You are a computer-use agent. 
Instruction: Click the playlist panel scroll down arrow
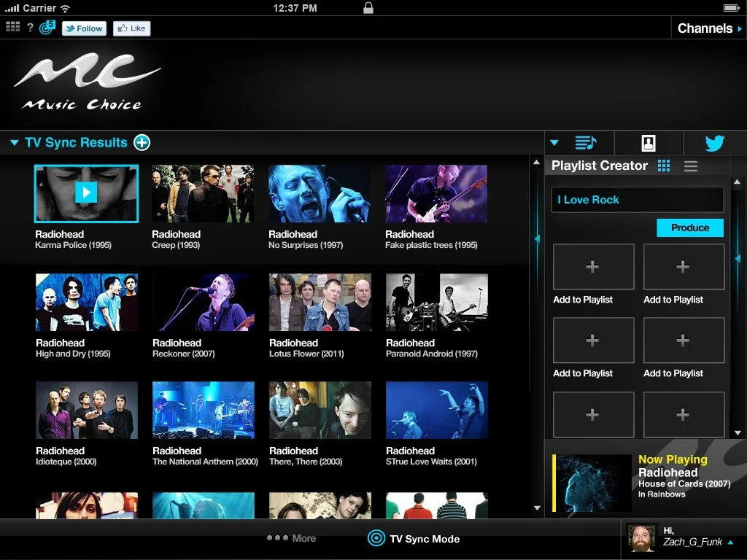738,433
